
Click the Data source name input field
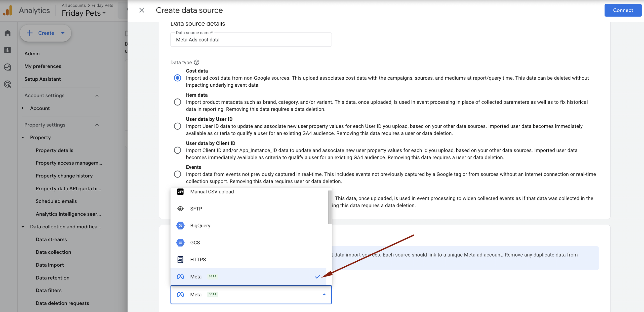251,40
